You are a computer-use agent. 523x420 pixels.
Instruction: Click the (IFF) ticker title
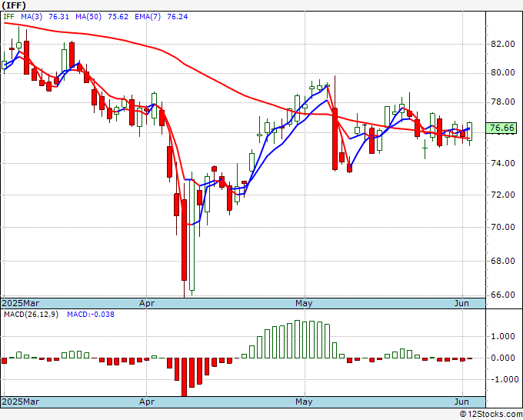click(x=14, y=5)
